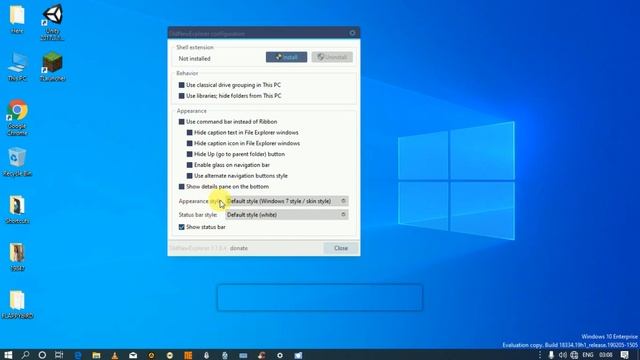Select Google Chrome desktop shortcut
Viewport: 640px width, 360px height.
[17, 117]
